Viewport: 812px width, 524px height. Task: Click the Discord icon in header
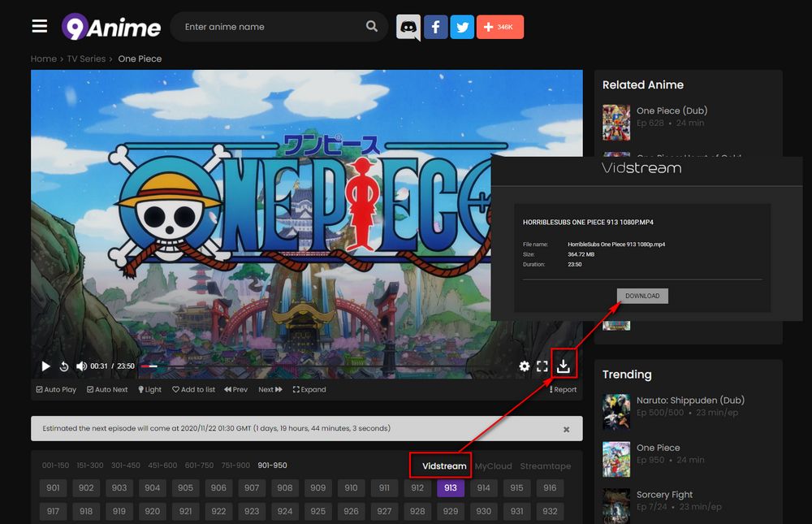point(408,27)
